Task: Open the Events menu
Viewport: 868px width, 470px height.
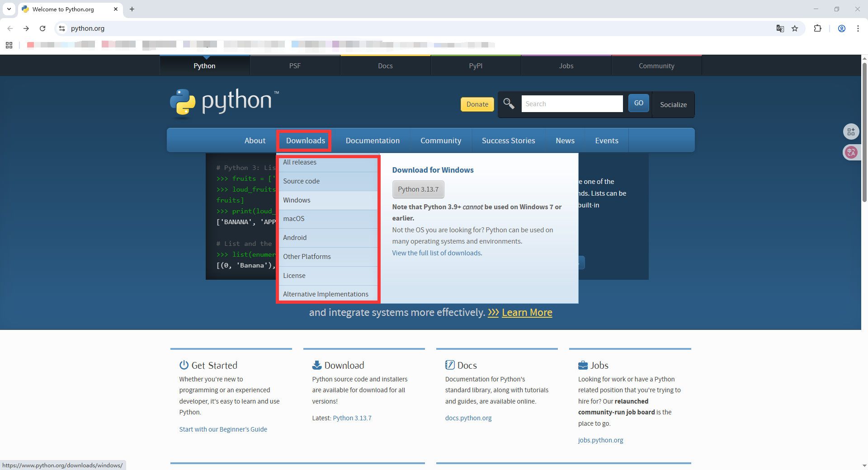Action: [607, 141]
